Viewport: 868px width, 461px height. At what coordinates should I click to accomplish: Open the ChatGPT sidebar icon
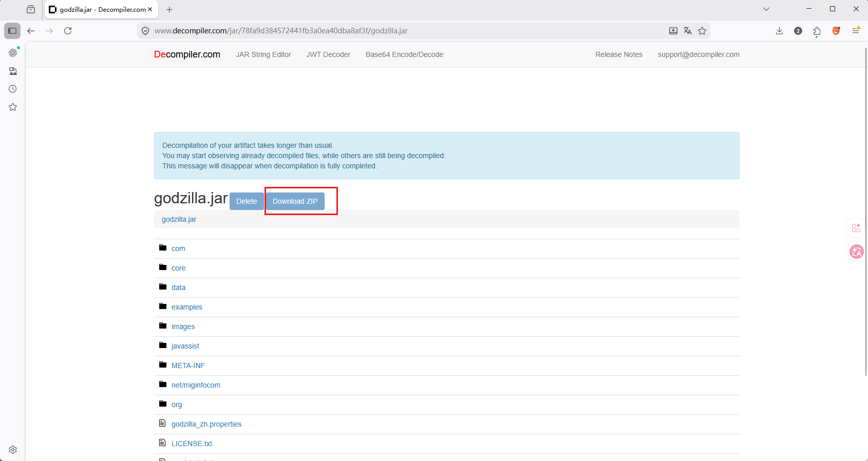point(13,52)
